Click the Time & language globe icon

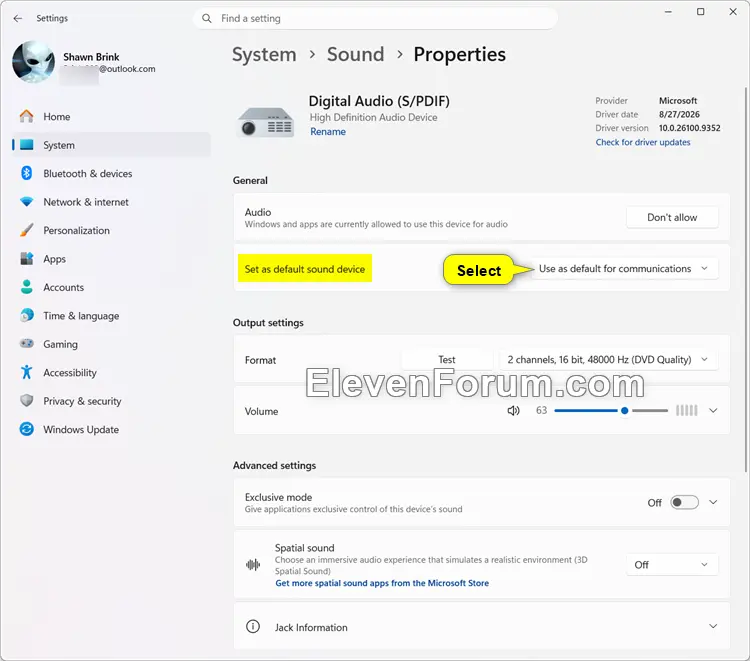coord(27,315)
